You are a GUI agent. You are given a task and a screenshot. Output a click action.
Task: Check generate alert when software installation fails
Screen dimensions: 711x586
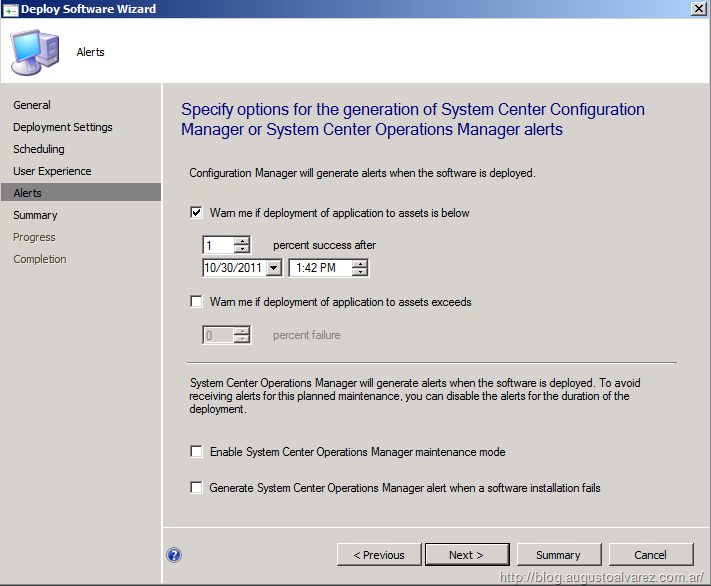point(196,488)
